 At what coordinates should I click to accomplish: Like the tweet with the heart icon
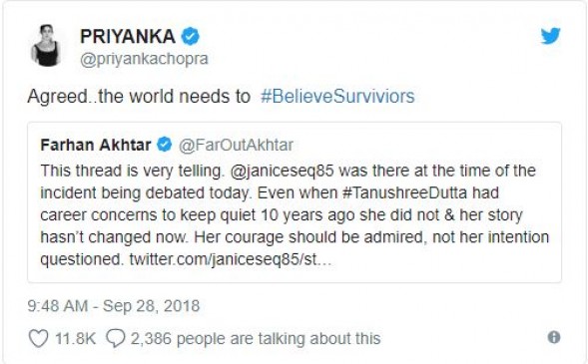click(x=38, y=338)
